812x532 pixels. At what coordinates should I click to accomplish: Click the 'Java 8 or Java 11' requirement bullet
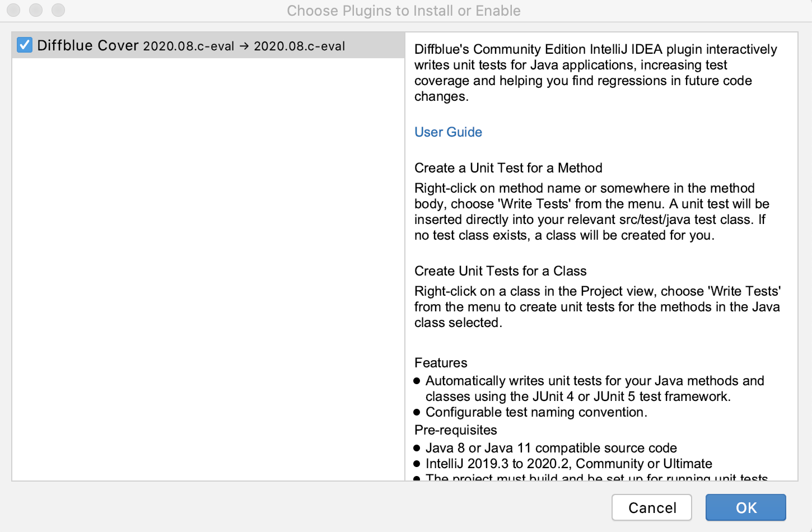pos(551,448)
